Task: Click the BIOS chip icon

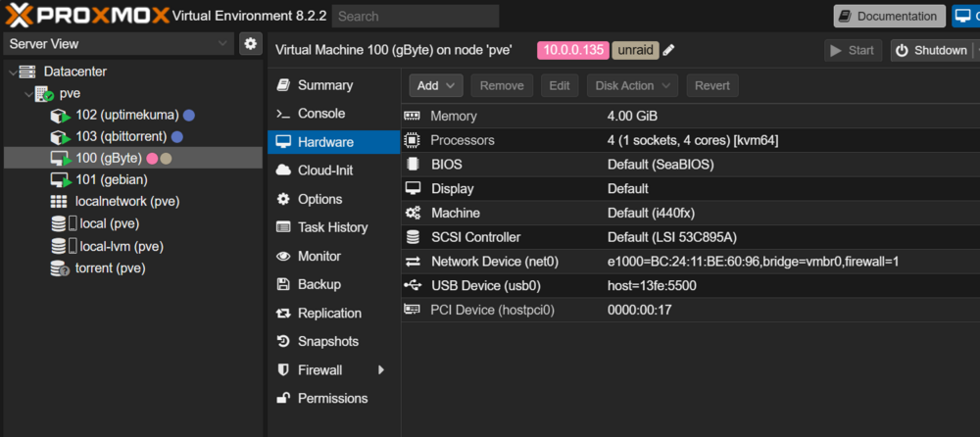Action: [413, 165]
